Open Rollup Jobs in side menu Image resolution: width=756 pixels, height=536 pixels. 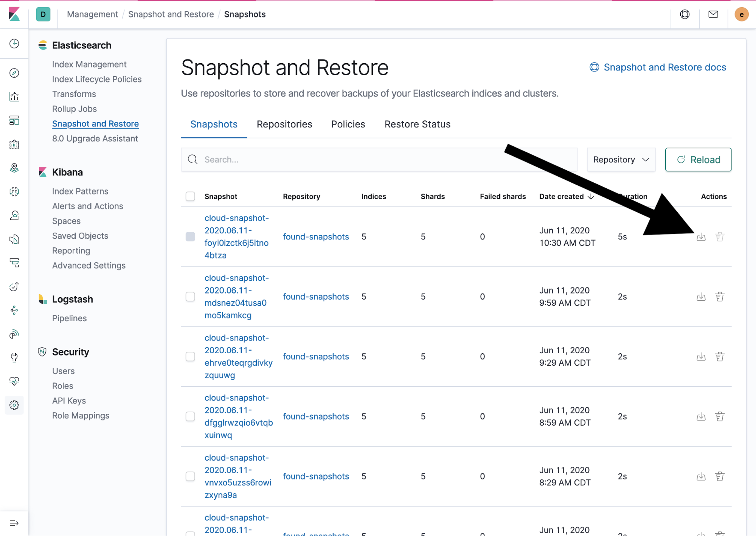pos(75,109)
